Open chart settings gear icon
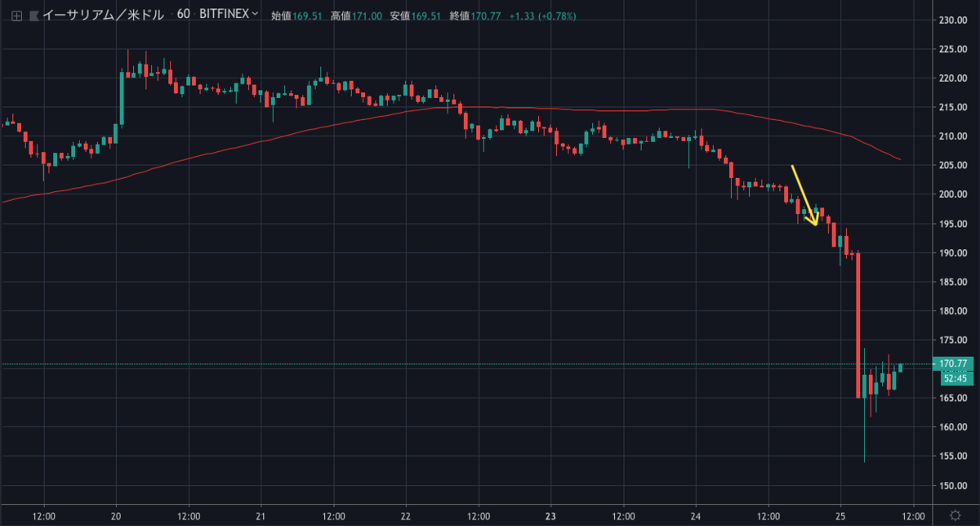This screenshot has height=526, width=980. (x=955, y=515)
